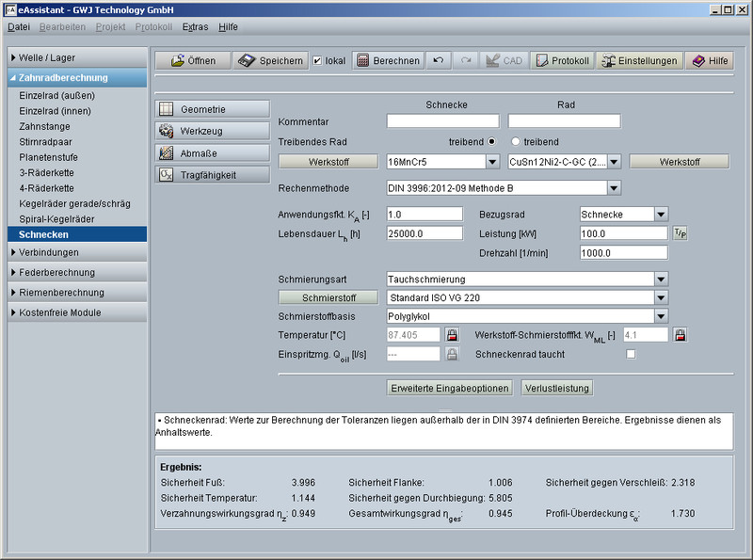Click Erweiterte Eingabeoptionen button

point(450,388)
